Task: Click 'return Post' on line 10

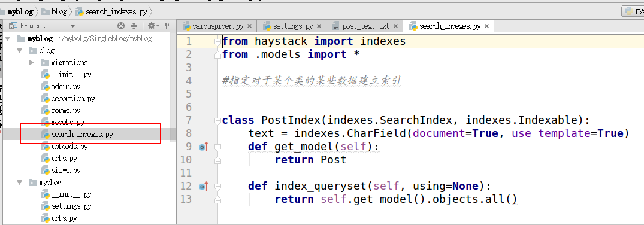Action: [x=310, y=160]
